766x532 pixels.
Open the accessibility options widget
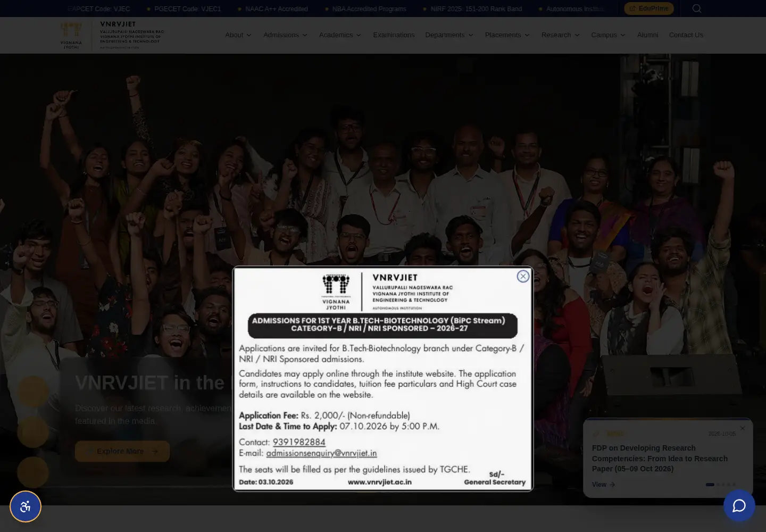(x=26, y=506)
